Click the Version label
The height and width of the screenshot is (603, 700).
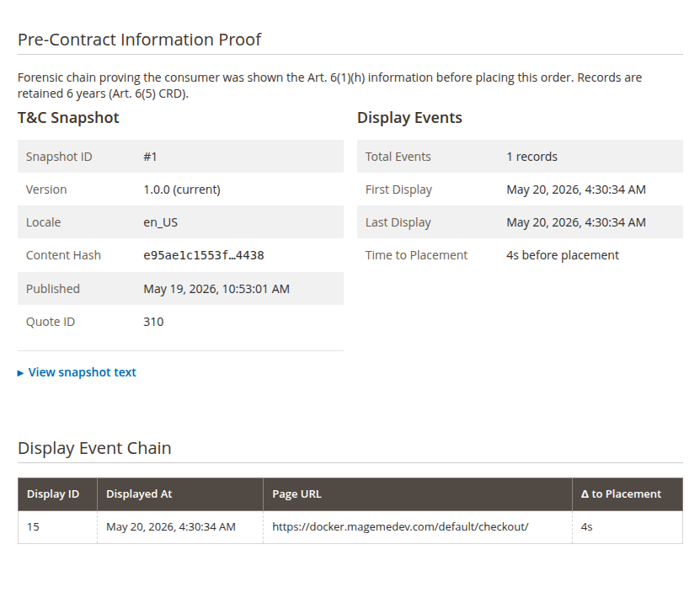(x=46, y=189)
